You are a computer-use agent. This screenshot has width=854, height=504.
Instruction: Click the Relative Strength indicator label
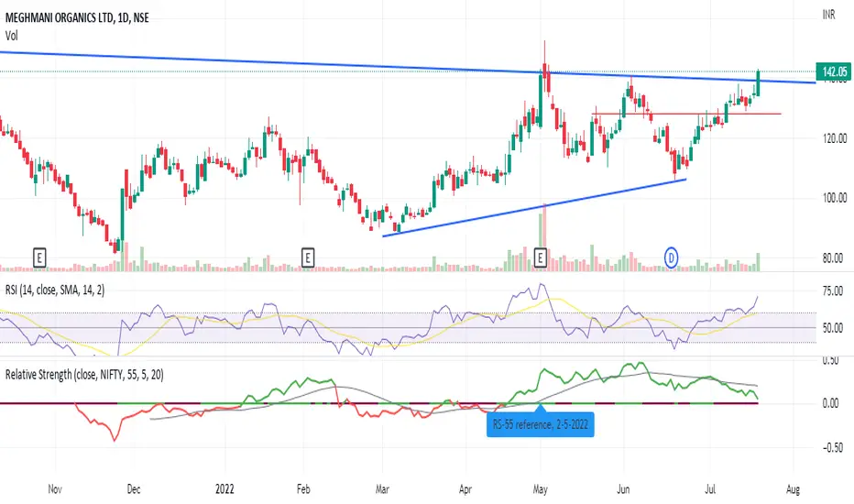[84, 375]
